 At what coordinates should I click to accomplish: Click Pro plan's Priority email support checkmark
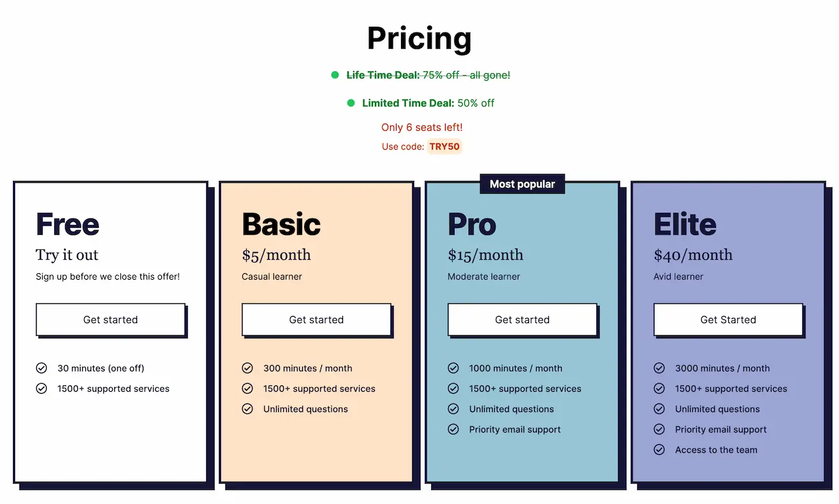453,429
